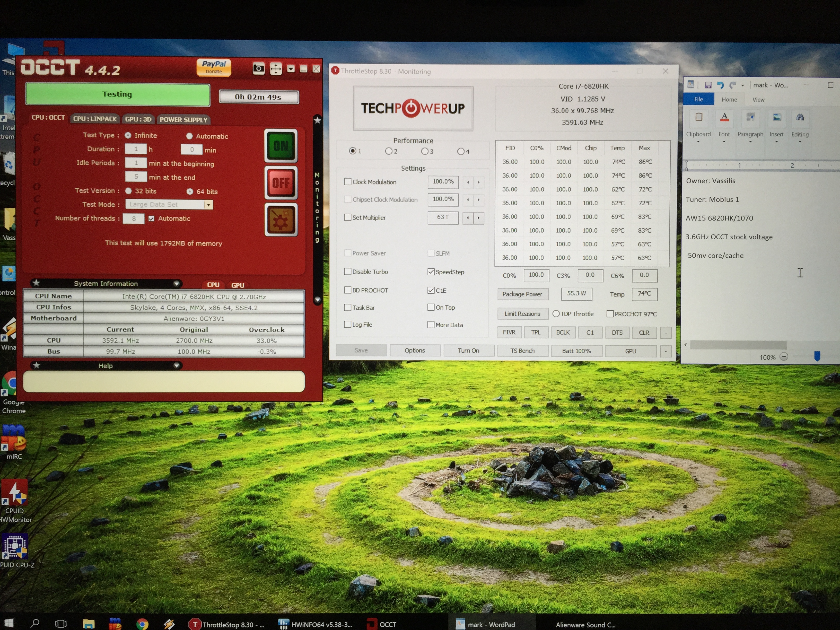
Task: Open OCCT settings gear button
Action: [x=281, y=220]
